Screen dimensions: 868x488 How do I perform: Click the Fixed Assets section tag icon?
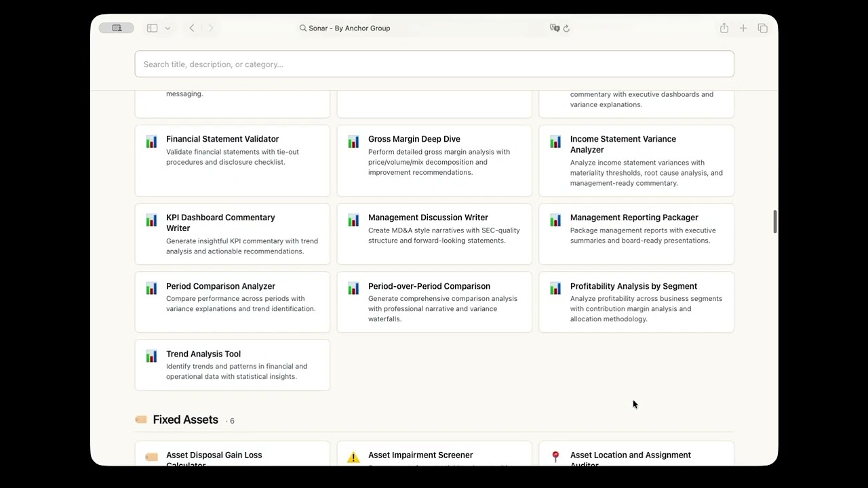[x=141, y=420]
